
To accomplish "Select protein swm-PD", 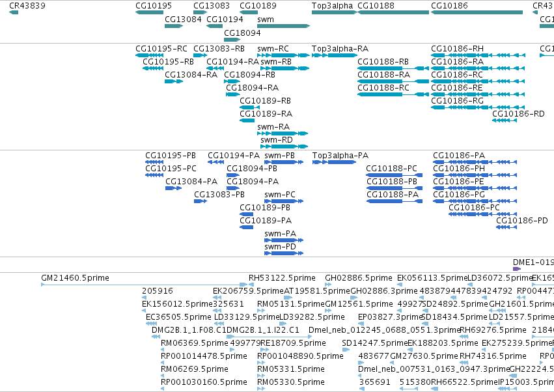I will 284,253.
